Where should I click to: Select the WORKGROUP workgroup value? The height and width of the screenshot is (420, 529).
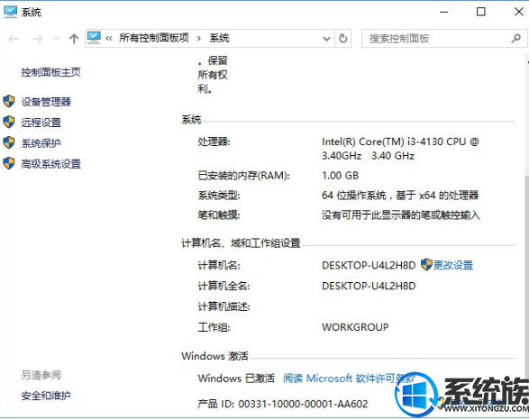(355, 327)
